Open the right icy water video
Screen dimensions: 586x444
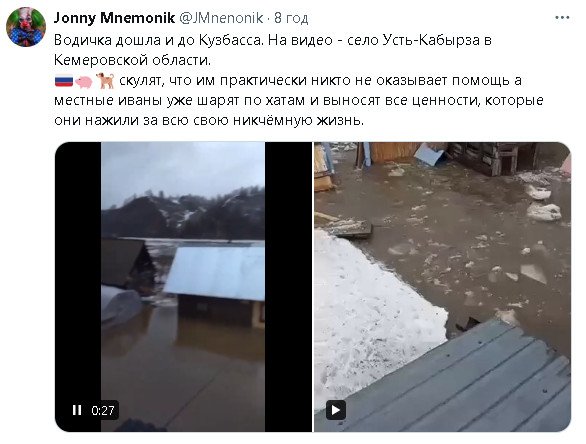(x=442, y=287)
